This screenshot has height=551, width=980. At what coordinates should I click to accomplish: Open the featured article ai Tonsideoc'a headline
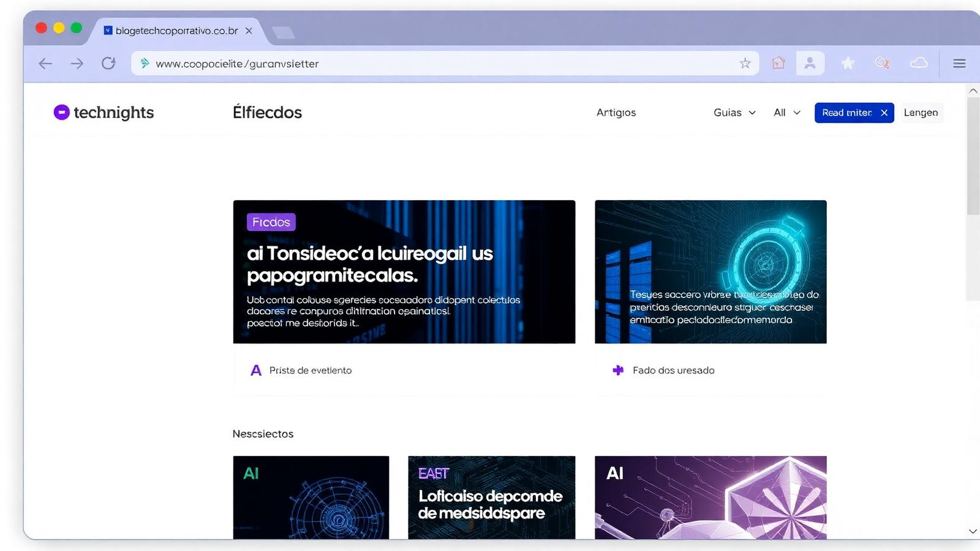pos(370,264)
